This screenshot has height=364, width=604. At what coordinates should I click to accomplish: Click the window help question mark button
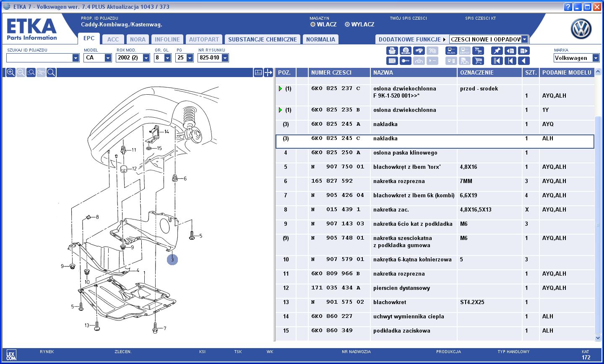click(568, 7)
